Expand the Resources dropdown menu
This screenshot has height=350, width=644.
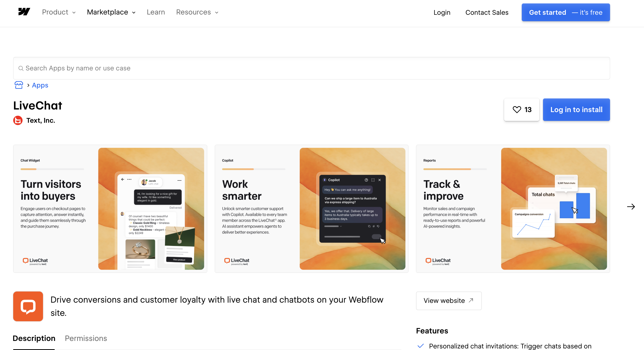tap(197, 12)
